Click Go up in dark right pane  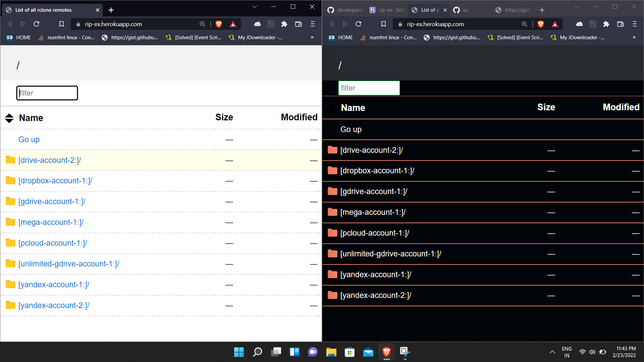[x=351, y=129]
